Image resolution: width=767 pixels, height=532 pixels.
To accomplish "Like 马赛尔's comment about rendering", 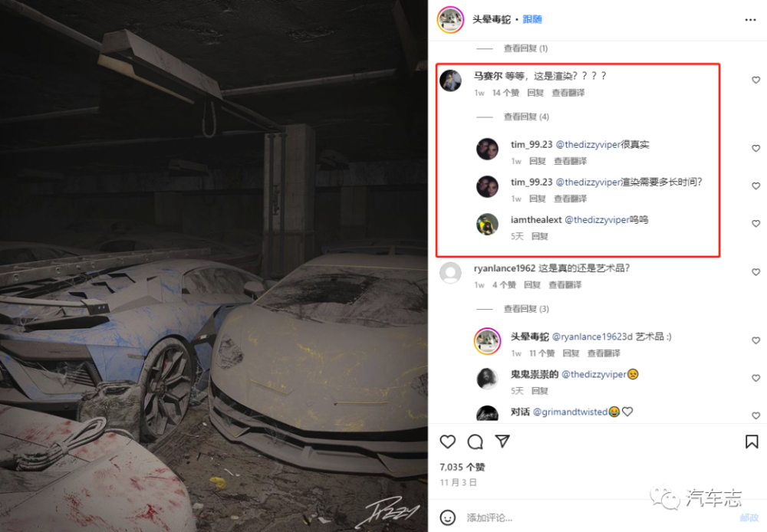I will [x=755, y=80].
